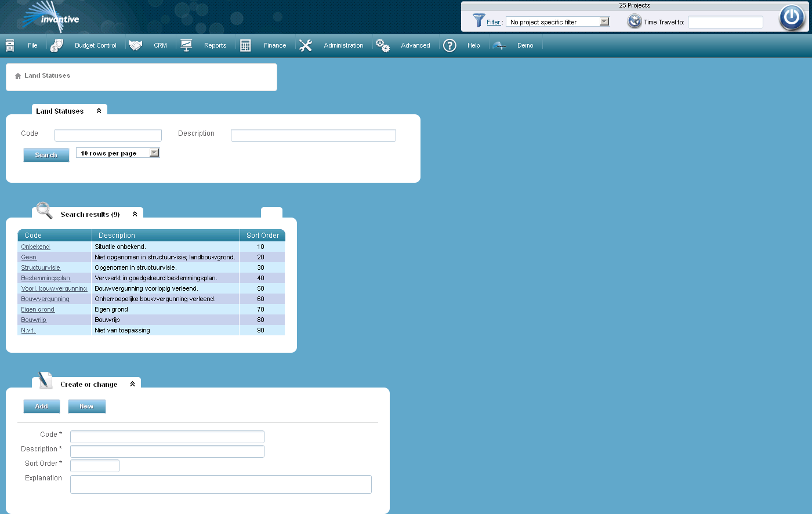Click the Administration wrench tools icon
812x514 pixels.
306,45
